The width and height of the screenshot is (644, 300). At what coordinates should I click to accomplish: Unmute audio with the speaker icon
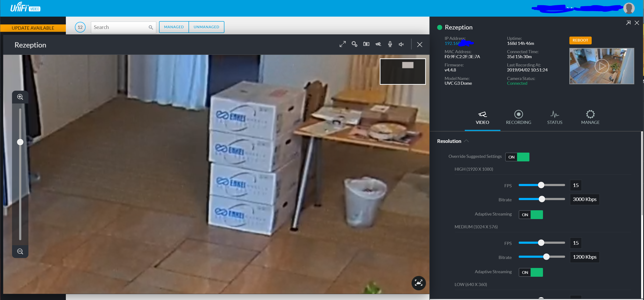pyautogui.click(x=401, y=44)
